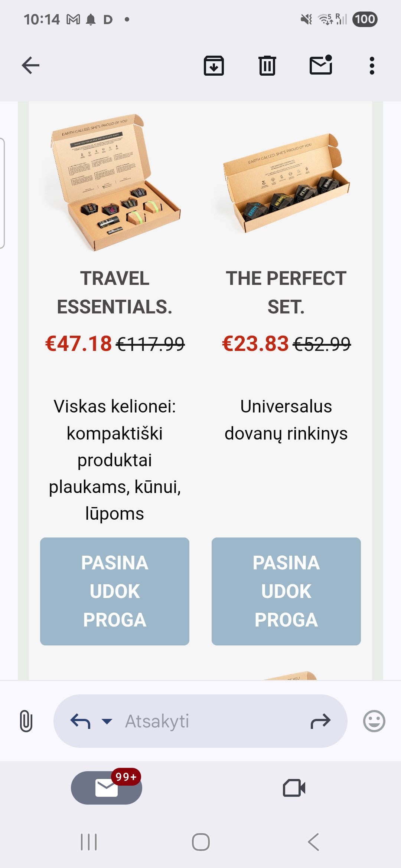Open the emoji picker smiley icon
Screen dimensions: 401x868
coord(374,721)
